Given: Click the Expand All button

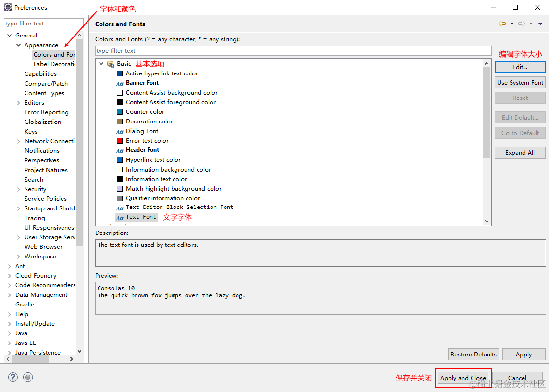Looking at the screenshot, I should 520,153.
